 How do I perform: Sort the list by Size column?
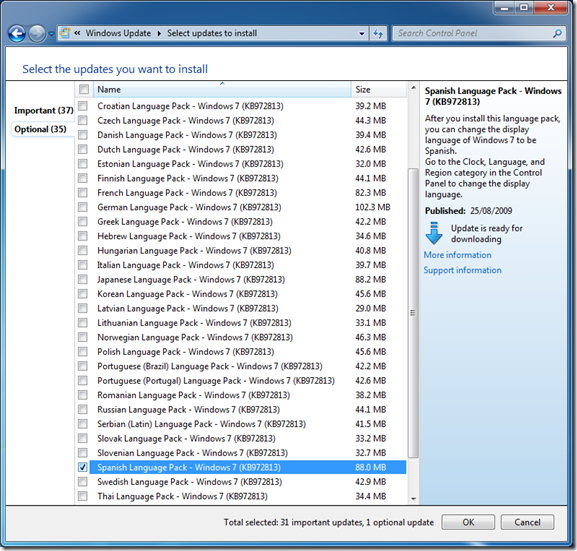[x=379, y=89]
